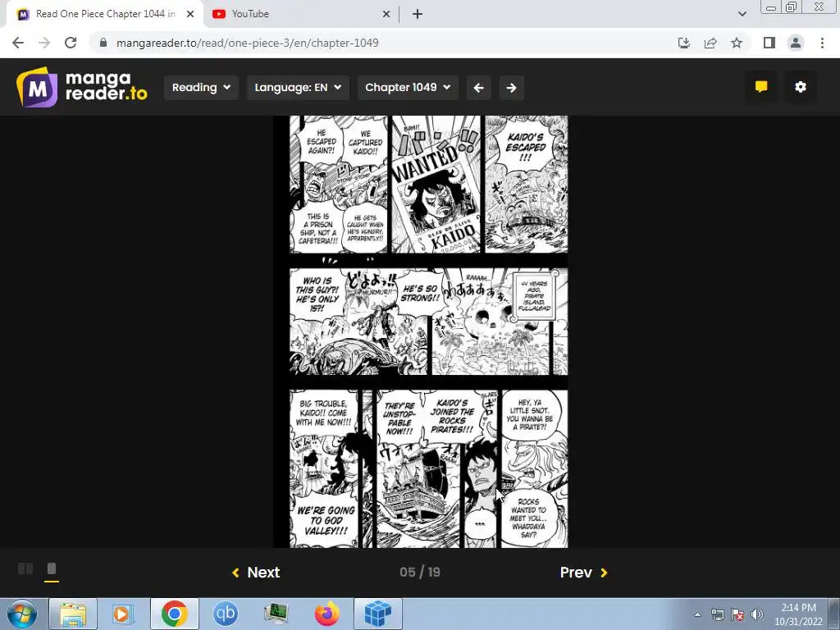840x630 pixels.
Task: Click the Prev page button
Action: 583,572
